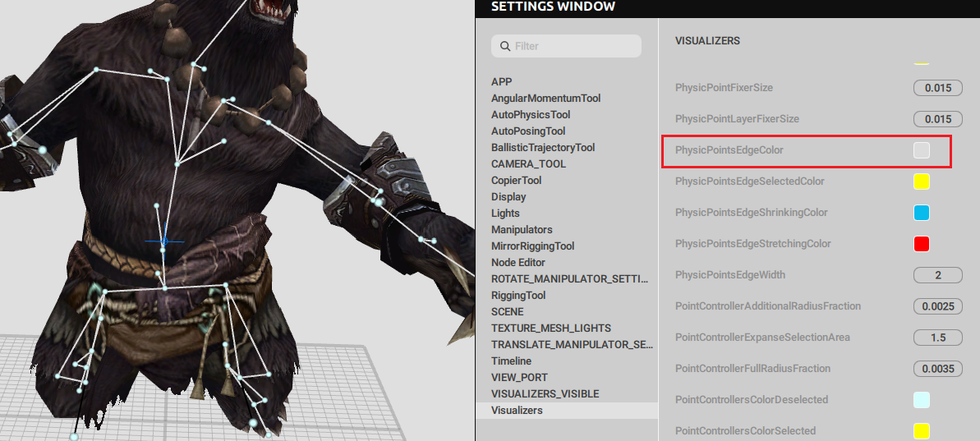Click the SETTINGS WINDOW title bar
This screenshot has width=980, height=441.
tap(728, 7)
